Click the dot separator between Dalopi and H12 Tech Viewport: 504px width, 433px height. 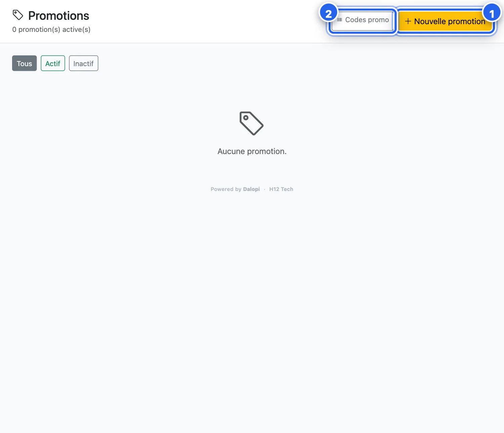click(x=265, y=189)
